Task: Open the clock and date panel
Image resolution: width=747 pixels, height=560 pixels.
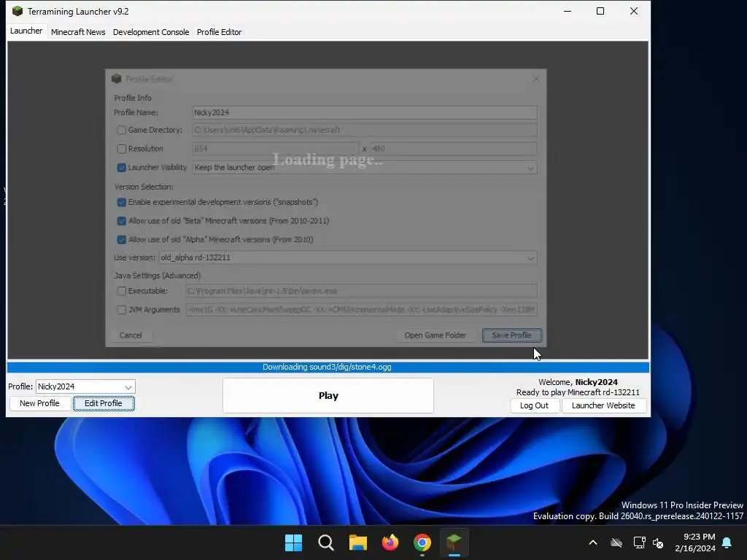Action: click(x=695, y=542)
